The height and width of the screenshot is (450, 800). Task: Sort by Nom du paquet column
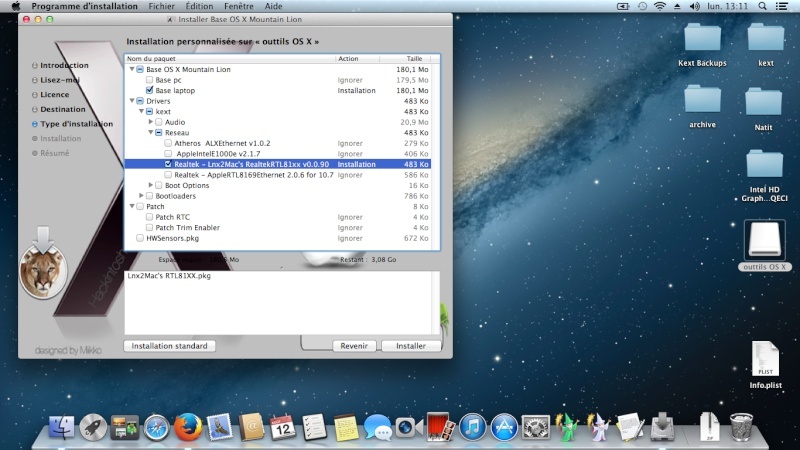coord(230,59)
